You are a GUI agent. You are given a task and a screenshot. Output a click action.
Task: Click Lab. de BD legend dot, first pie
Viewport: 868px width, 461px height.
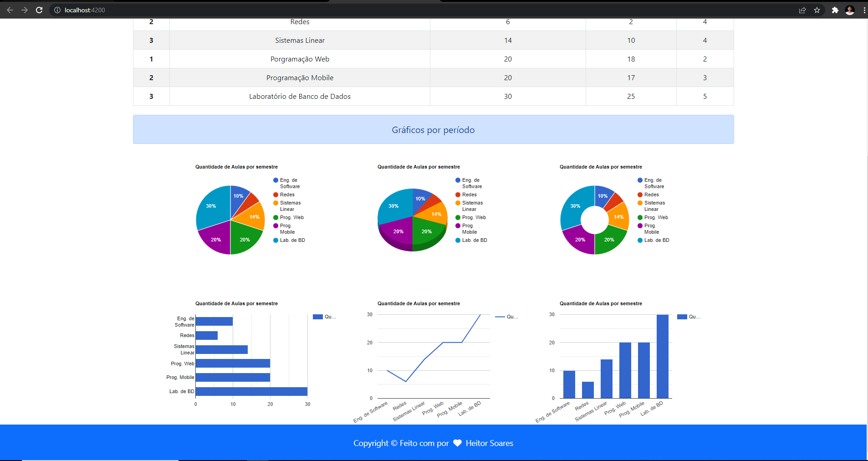276,241
